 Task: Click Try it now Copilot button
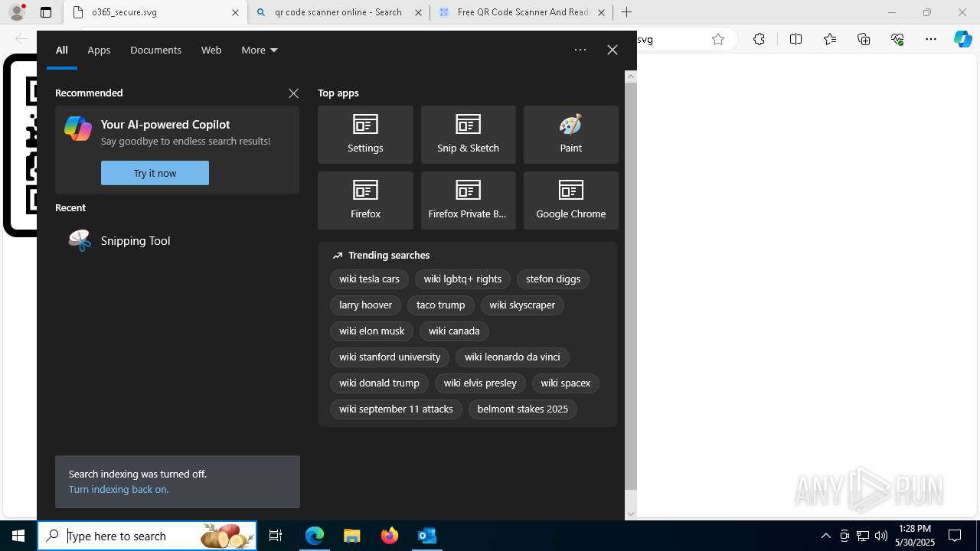pyautogui.click(x=155, y=173)
